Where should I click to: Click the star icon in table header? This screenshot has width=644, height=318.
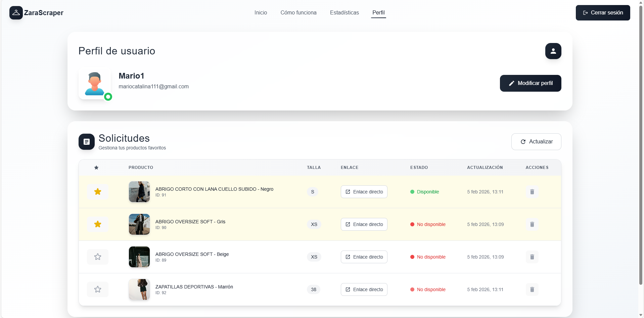coord(96,168)
